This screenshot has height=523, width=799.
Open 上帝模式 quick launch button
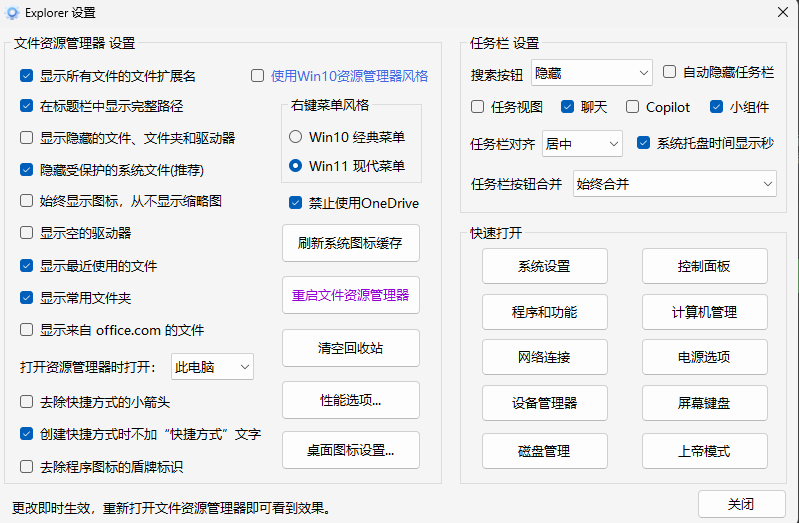[x=704, y=451]
